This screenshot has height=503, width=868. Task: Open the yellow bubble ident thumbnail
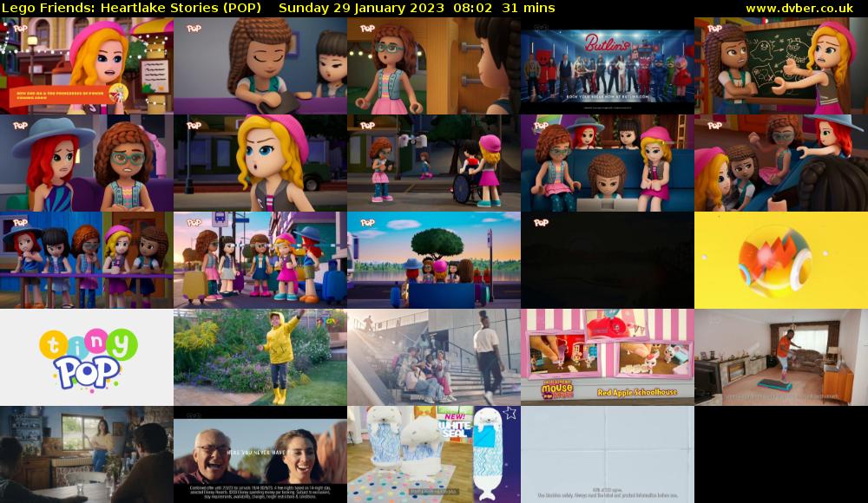[x=781, y=260]
